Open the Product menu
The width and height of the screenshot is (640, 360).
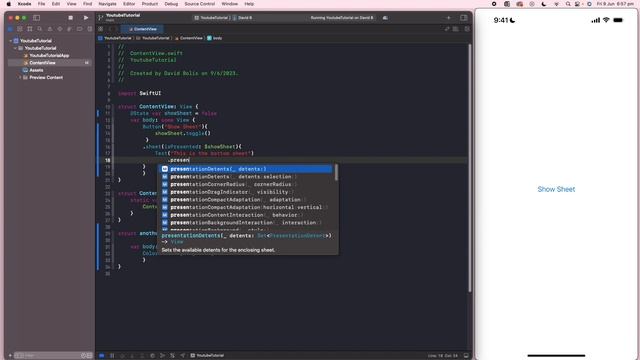coord(150,4)
